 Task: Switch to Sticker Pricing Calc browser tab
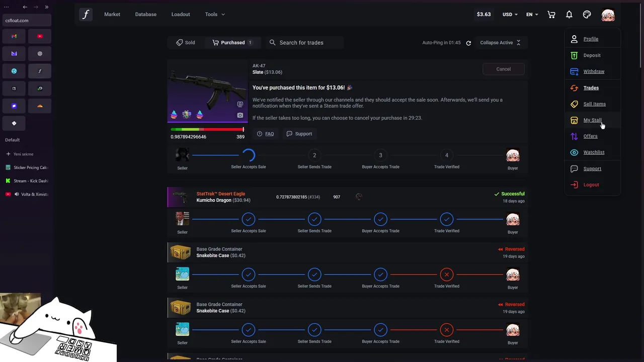pyautogui.click(x=27, y=167)
